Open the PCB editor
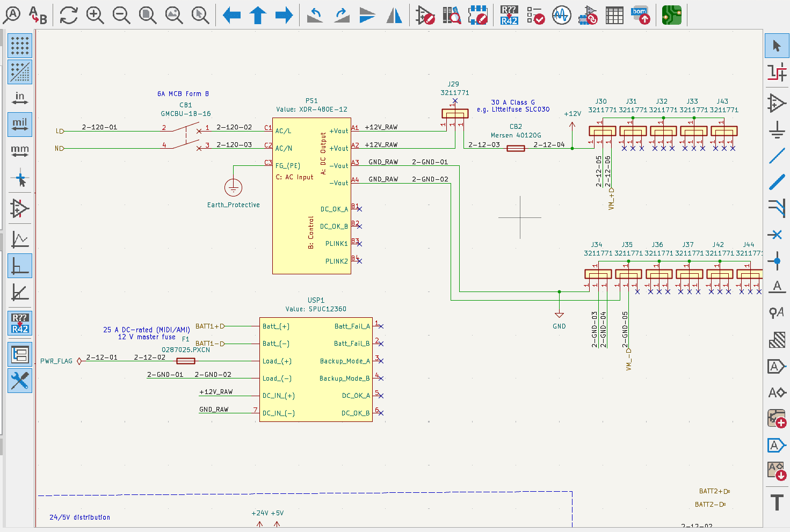This screenshot has height=532, width=790. click(x=672, y=15)
